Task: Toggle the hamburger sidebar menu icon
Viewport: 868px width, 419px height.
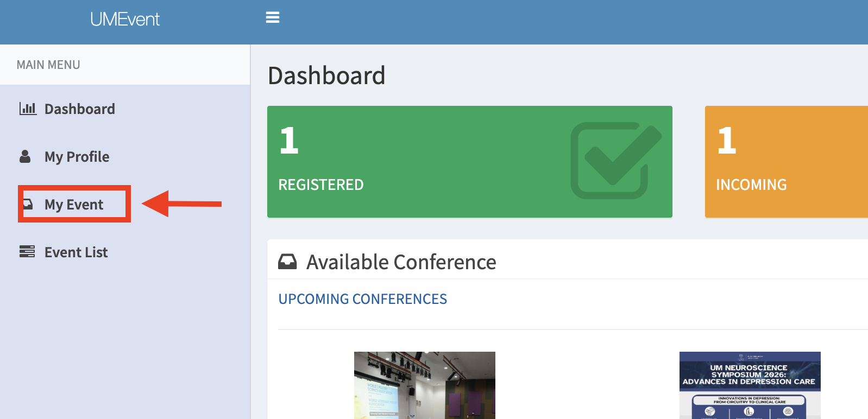Action: (x=273, y=18)
